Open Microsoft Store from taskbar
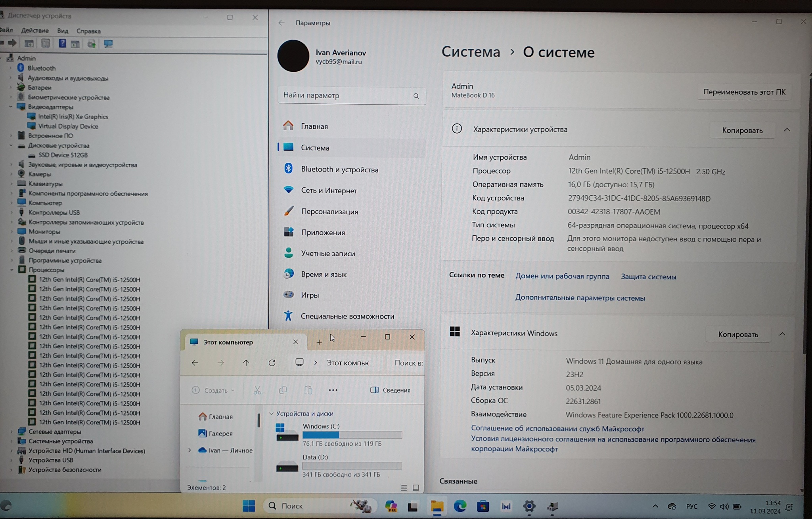The width and height of the screenshot is (812, 519). (x=483, y=506)
